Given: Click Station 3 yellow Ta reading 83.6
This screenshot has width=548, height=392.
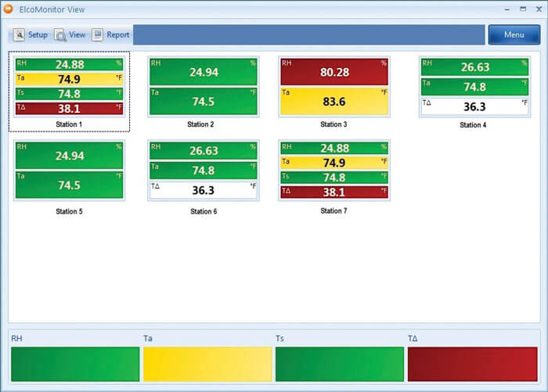Looking at the screenshot, I should (x=334, y=101).
